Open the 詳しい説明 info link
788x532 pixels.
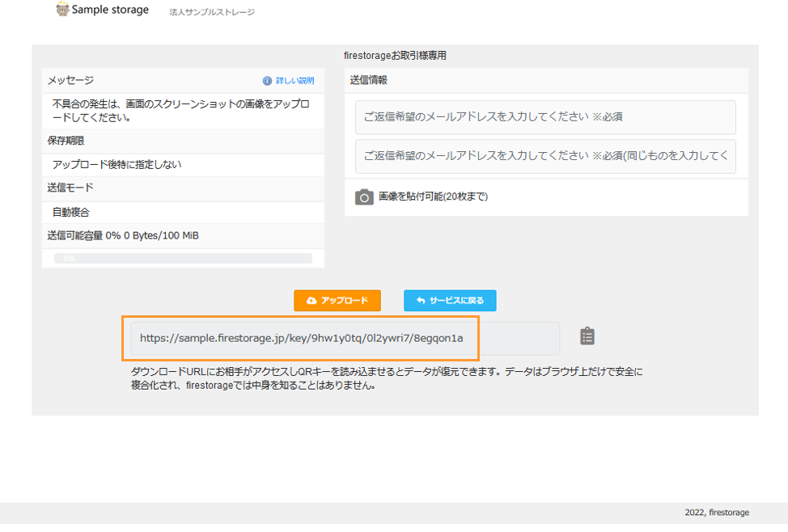(295, 81)
